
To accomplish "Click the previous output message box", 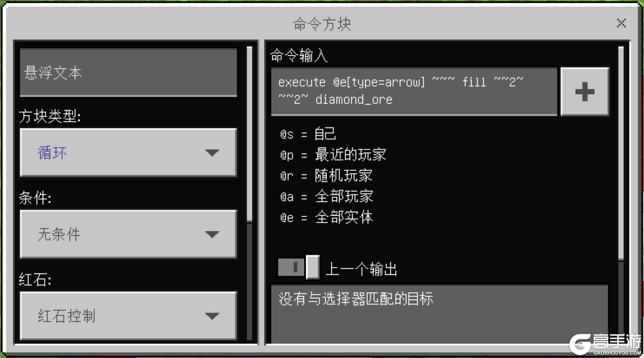I will click(x=439, y=314).
